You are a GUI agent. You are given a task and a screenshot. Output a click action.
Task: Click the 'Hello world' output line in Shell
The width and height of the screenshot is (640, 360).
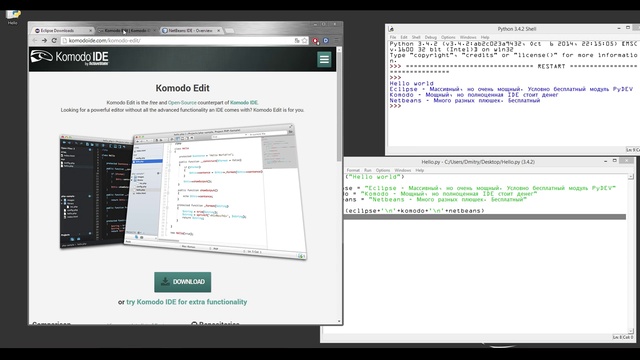coord(411,83)
